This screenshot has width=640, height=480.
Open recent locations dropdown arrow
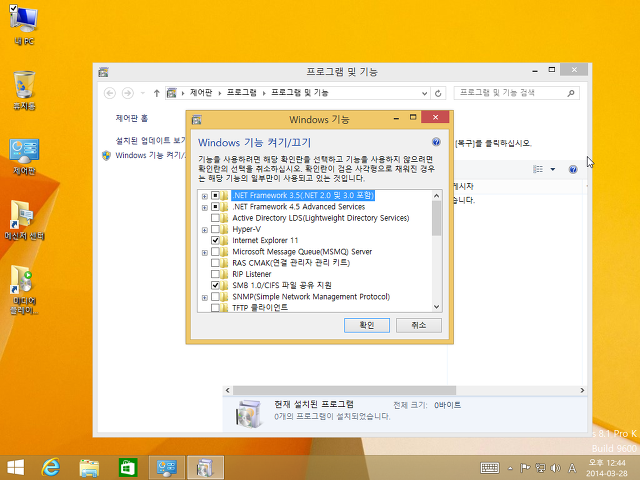(x=142, y=93)
